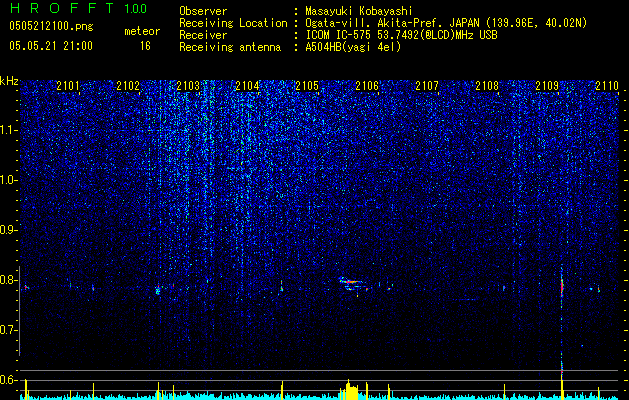Viewport: 629px width, 400px height.
Task: Click the observer name Masayuki Kobayashi
Action: [x=359, y=11]
